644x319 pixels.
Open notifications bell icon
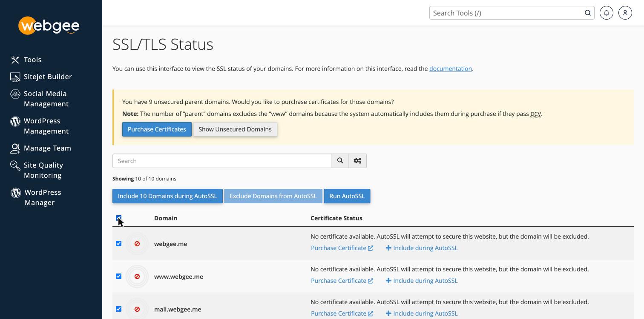[607, 13]
